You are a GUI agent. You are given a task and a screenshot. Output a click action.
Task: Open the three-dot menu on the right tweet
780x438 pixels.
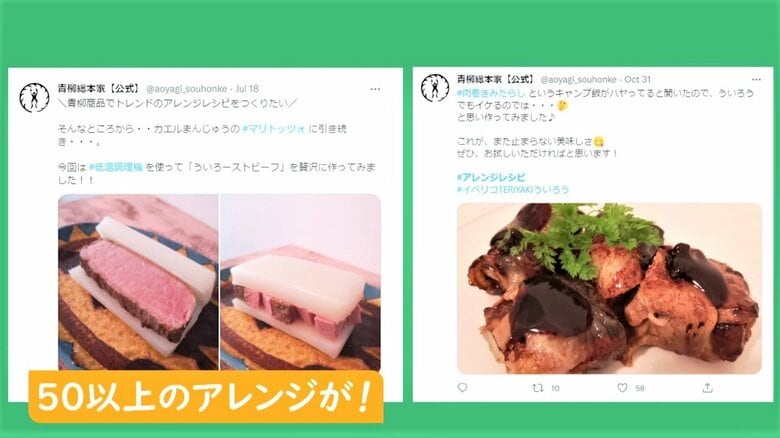756,80
